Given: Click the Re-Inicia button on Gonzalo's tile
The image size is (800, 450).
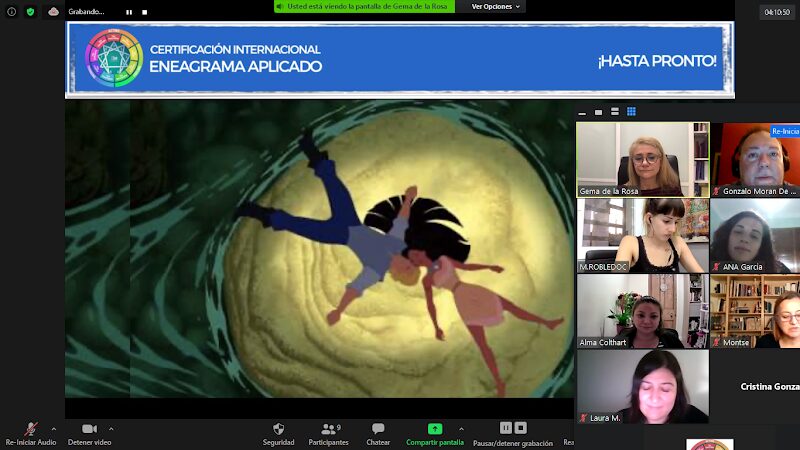Looking at the screenshot, I should pos(785,131).
